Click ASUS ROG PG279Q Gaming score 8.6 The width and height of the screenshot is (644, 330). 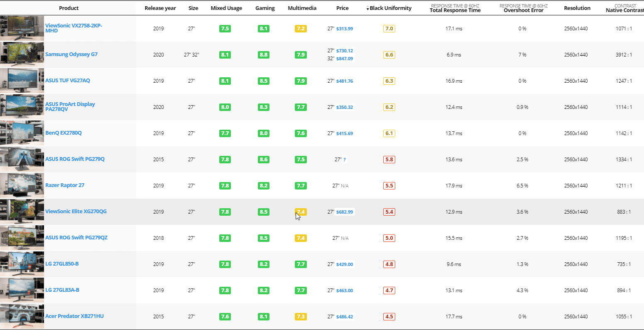click(x=264, y=160)
